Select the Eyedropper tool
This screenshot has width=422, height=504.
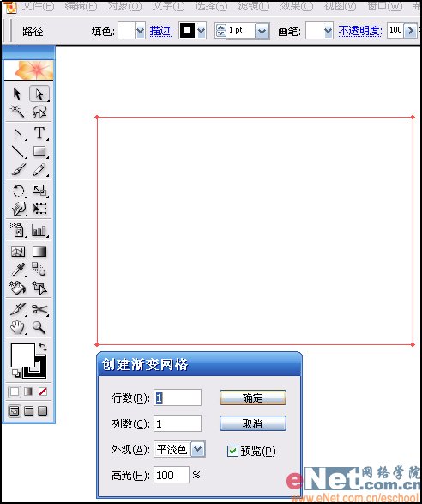(18, 270)
